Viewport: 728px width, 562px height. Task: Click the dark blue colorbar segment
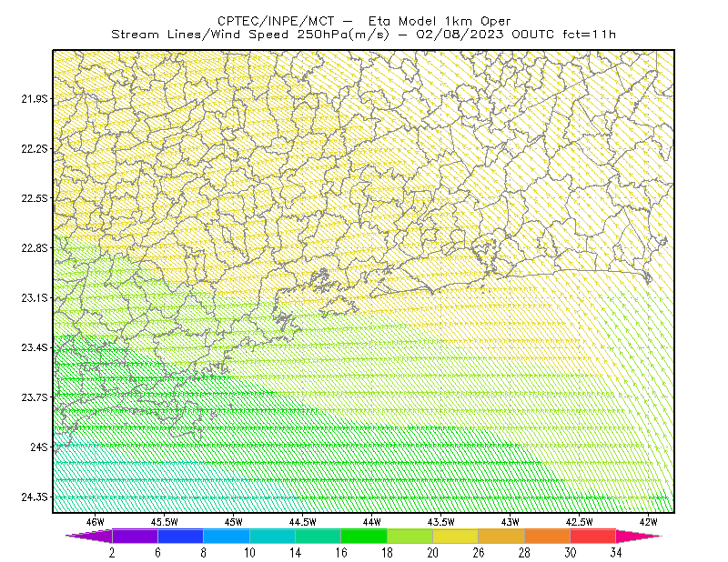(x=180, y=536)
